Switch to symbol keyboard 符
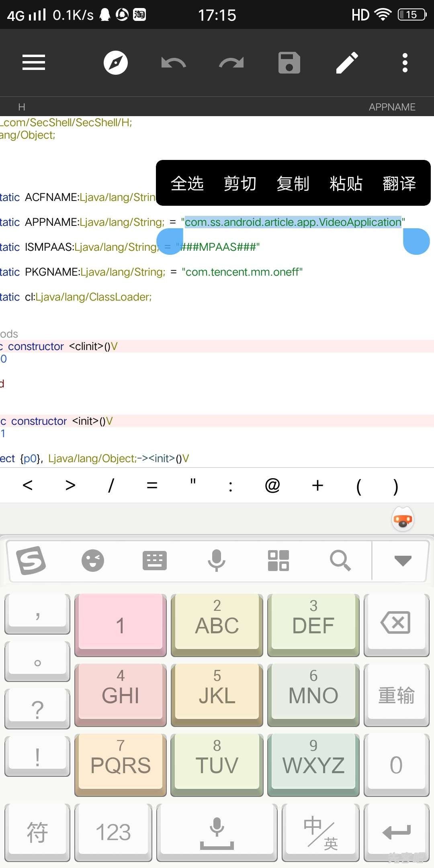434x868 pixels. pos(37,833)
